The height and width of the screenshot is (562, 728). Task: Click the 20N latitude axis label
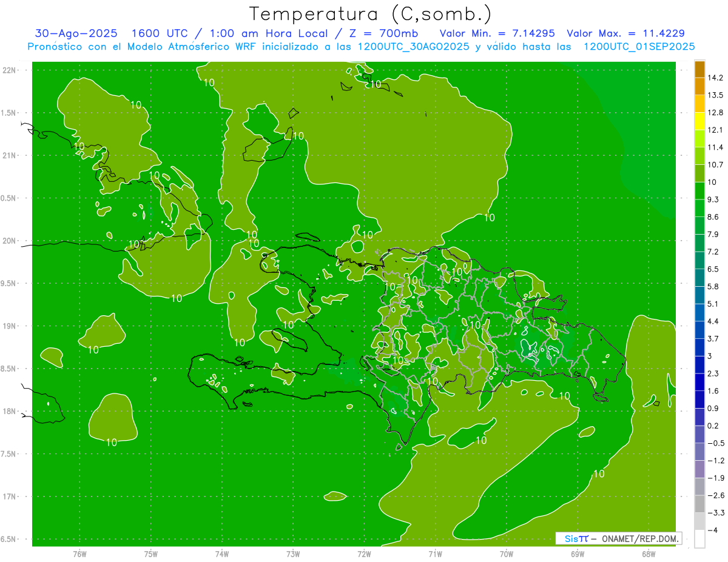click(x=8, y=241)
